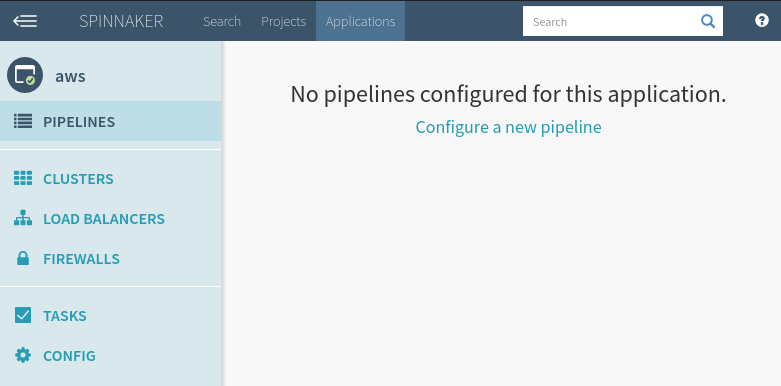Screen dimensions: 781x386
Task: Go to SPINNAKER home via logo text
Action: 121,21
